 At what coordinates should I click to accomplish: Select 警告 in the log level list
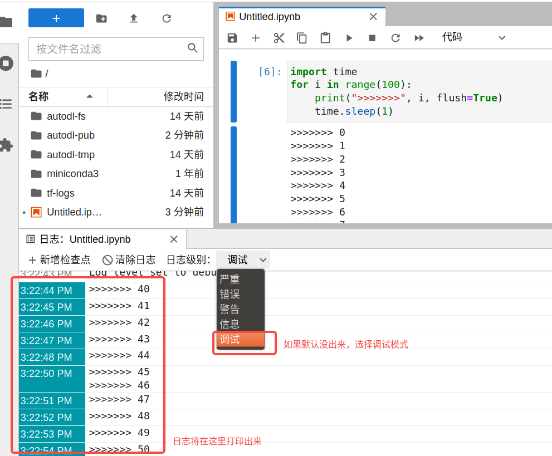click(230, 309)
